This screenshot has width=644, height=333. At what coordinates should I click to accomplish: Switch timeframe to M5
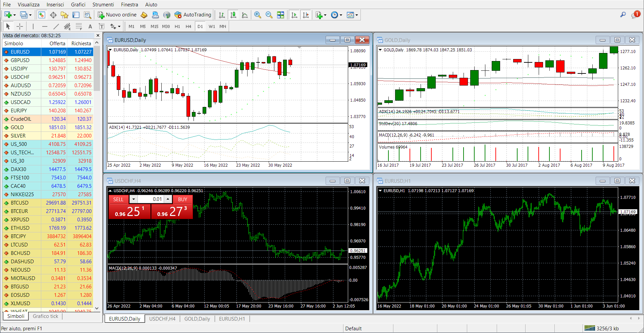tap(143, 26)
